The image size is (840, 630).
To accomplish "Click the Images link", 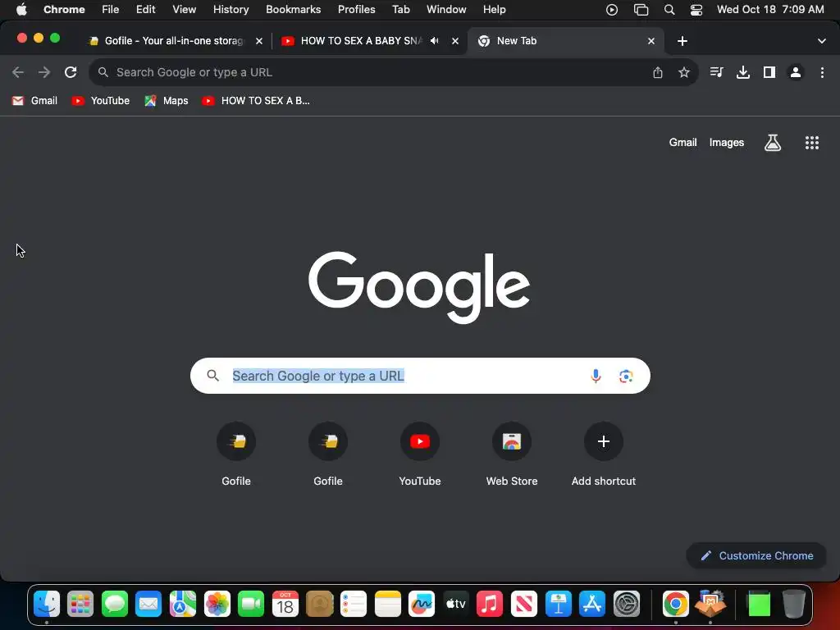I will point(727,143).
